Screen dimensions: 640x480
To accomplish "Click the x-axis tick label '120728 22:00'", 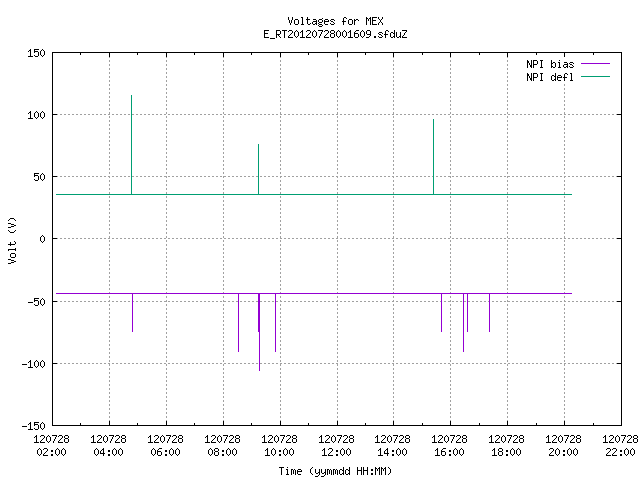I will [620, 446].
